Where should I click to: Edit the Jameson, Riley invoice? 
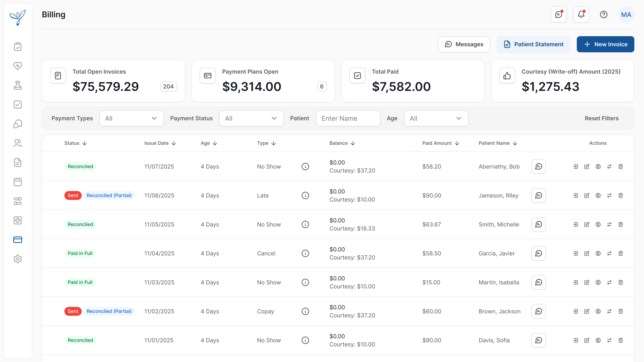pyautogui.click(x=587, y=195)
